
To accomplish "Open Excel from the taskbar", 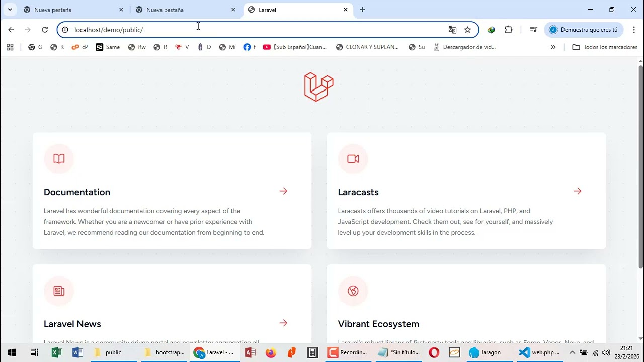I will (57, 352).
